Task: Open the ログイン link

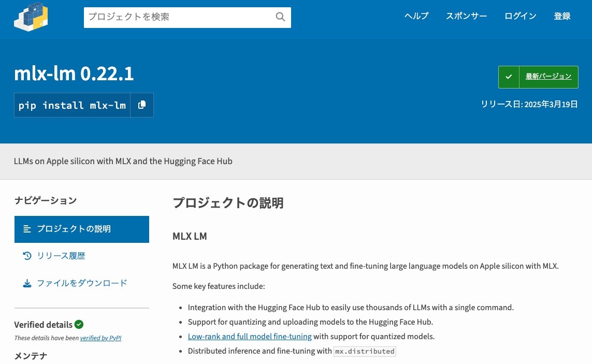Action: click(520, 16)
